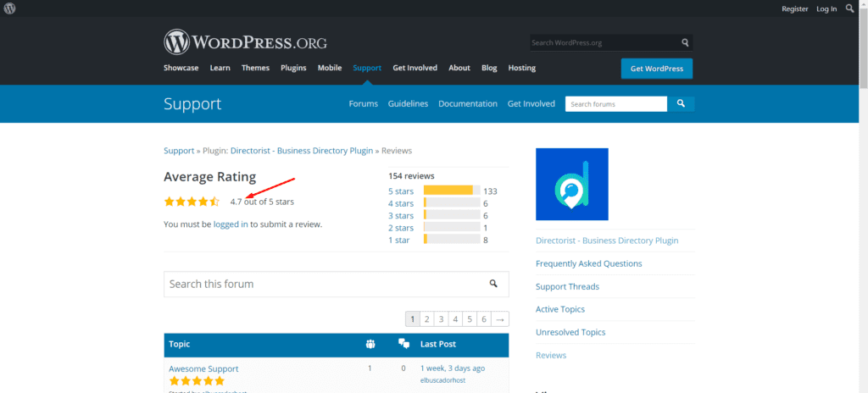Click the Support breadcrumb link
This screenshot has width=868, height=393.
(x=179, y=151)
